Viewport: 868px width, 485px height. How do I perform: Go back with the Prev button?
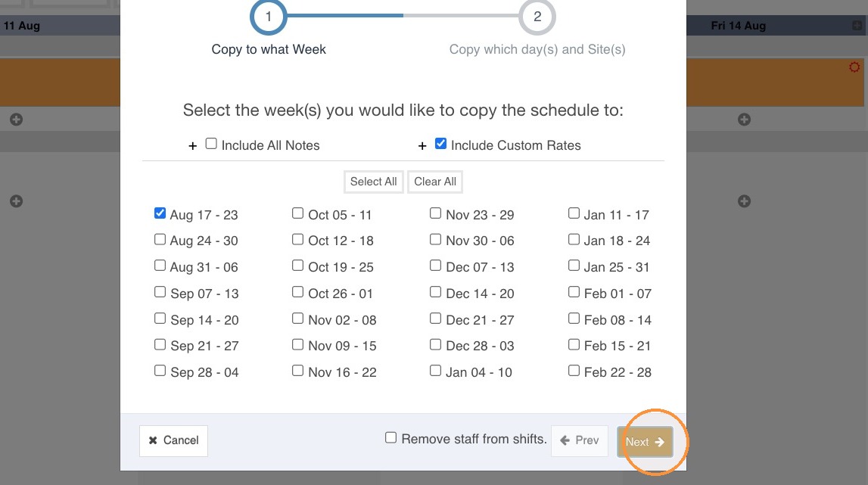(x=580, y=440)
